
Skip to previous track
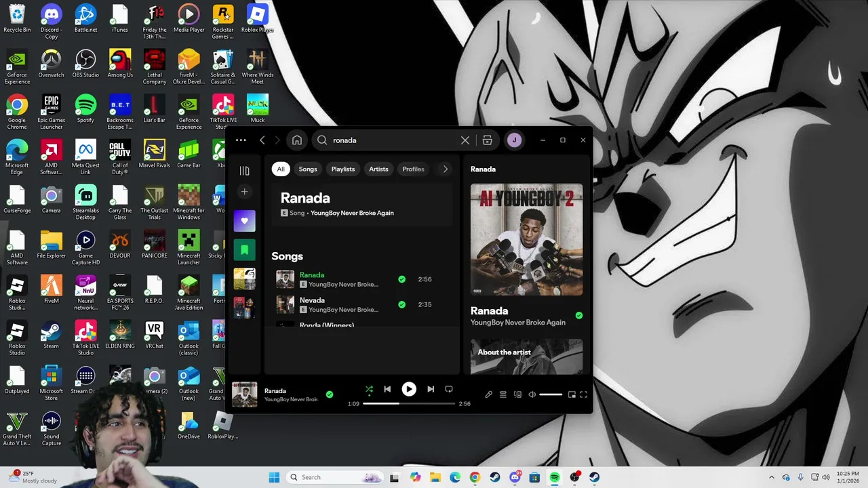coord(387,389)
